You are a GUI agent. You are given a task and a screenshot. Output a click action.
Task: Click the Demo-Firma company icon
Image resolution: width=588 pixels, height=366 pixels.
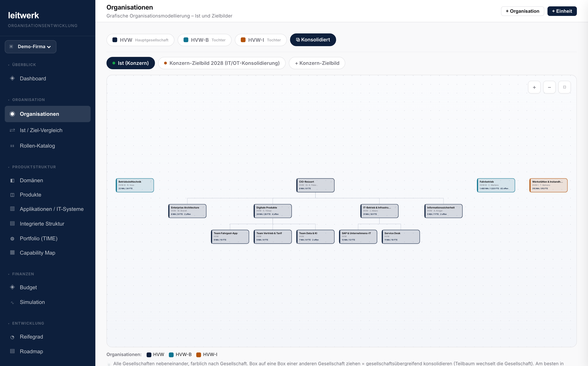coord(11,47)
